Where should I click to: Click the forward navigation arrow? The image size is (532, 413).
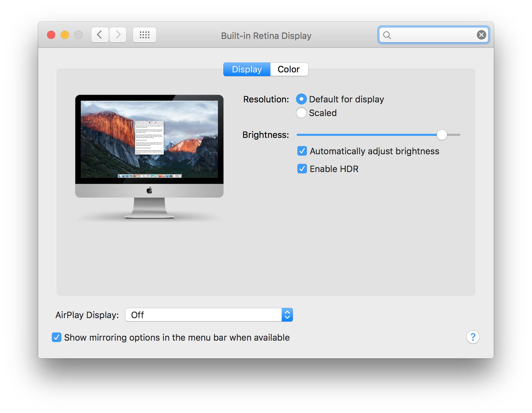(x=118, y=34)
